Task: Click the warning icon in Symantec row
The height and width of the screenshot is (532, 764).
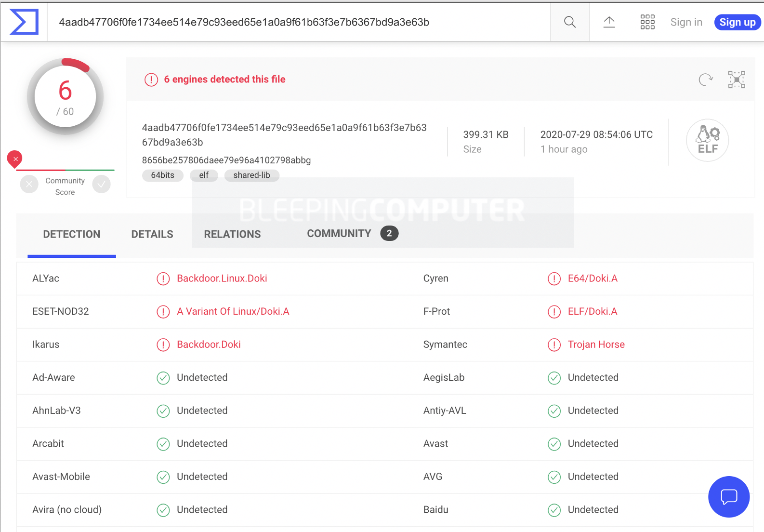Action: click(x=554, y=345)
